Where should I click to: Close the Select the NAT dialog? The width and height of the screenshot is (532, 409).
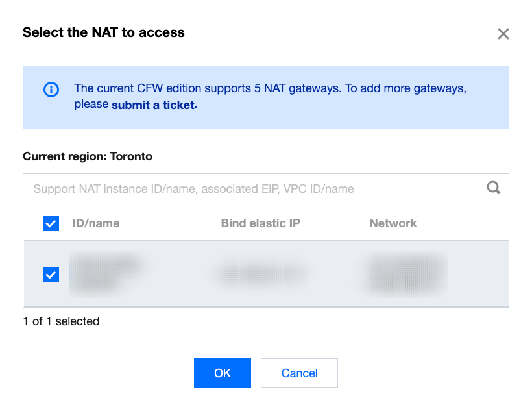[x=503, y=34]
